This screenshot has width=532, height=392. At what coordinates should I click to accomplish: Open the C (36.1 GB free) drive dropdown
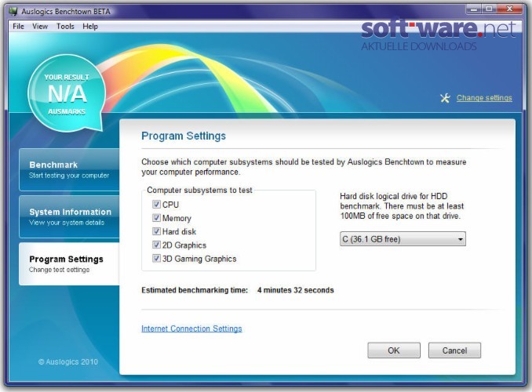(403, 239)
